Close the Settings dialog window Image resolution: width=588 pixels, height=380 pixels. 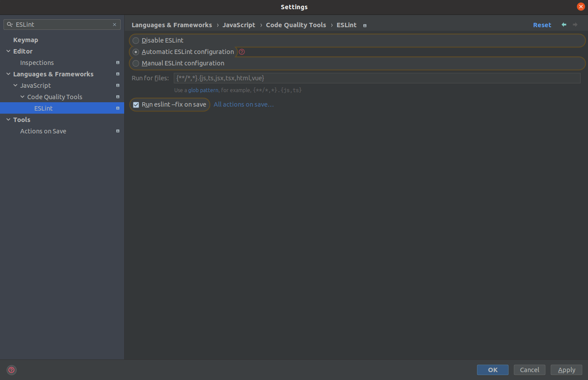click(581, 7)
